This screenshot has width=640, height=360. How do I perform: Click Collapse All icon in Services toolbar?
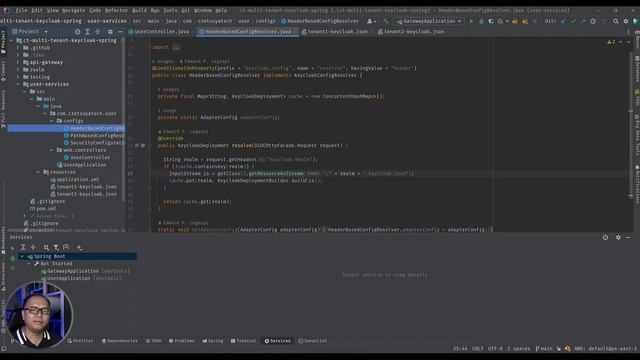click(x=33, y=247)
